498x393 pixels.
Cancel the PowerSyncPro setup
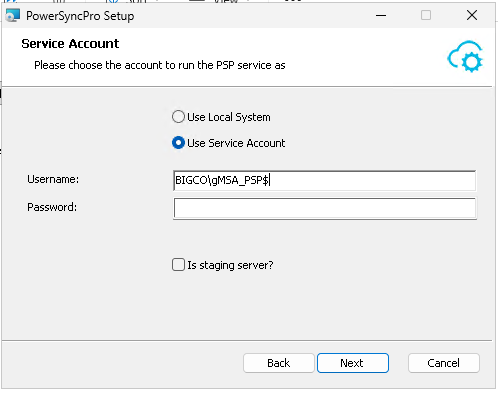(x=444, y=363)
